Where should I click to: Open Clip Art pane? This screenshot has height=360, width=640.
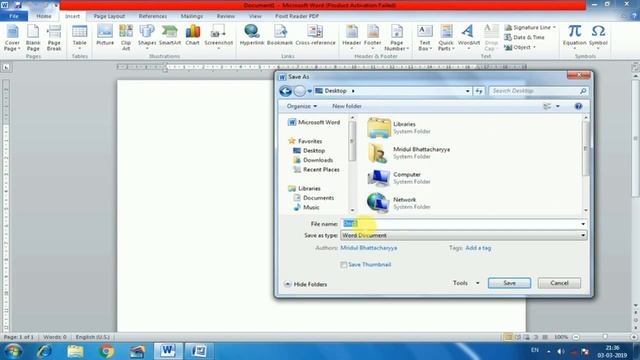(126, 38)
